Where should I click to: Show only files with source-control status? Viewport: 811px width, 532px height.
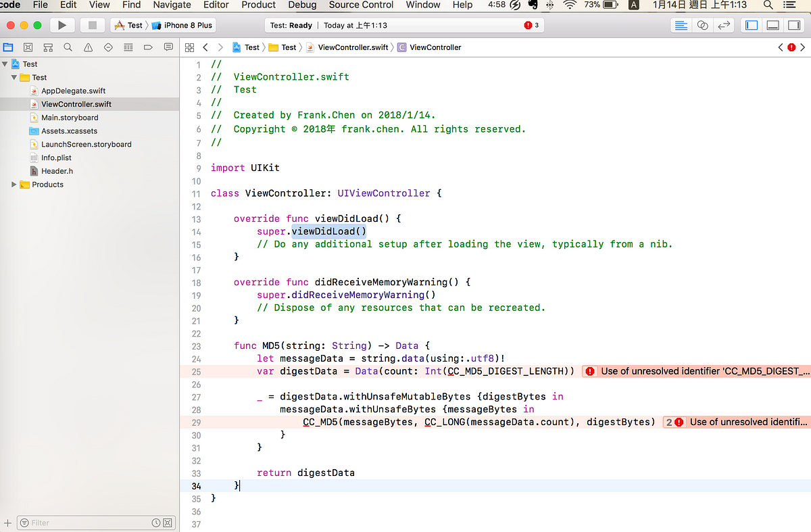point(168,523)
